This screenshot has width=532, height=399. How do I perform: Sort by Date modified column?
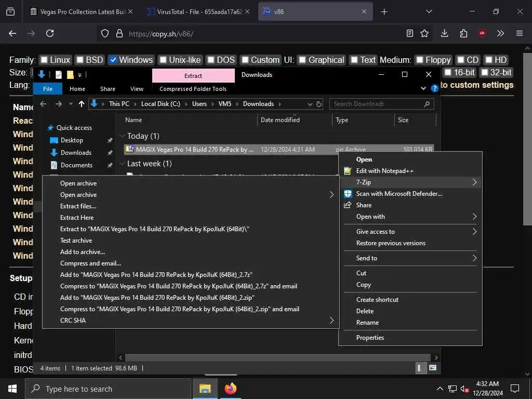pos(280,120)
